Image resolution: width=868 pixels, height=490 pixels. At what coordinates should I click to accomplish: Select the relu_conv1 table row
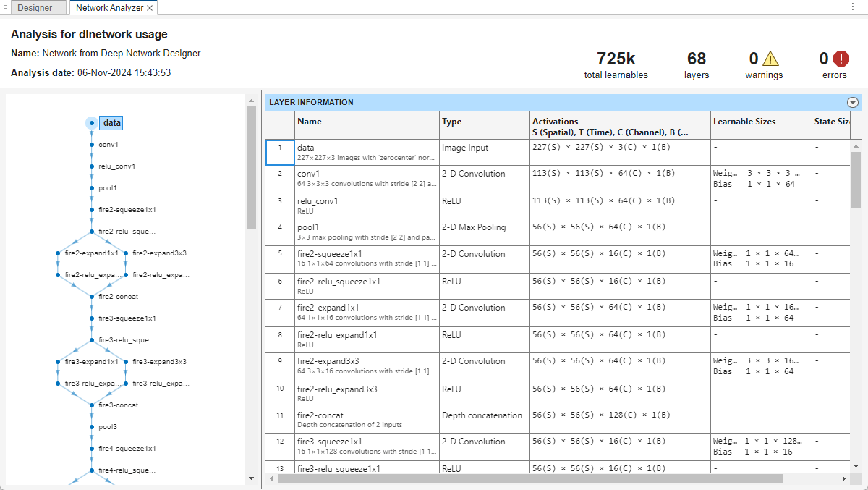click(x=557, y=206)
